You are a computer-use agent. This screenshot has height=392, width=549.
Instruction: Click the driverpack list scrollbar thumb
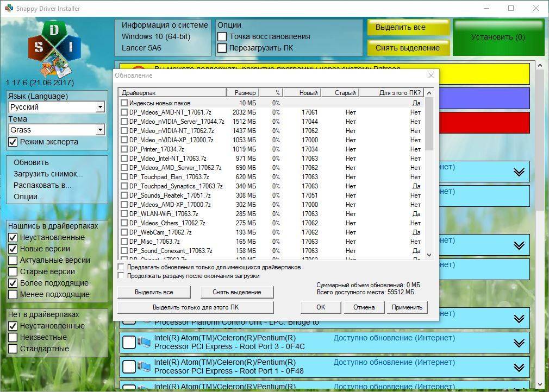click(x=429, y=124)
